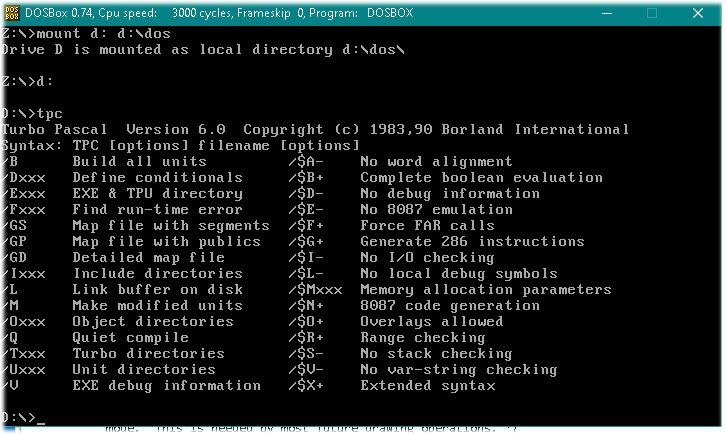
Task: Click '/$A- No word alignment' switch text
Action: 400,161
